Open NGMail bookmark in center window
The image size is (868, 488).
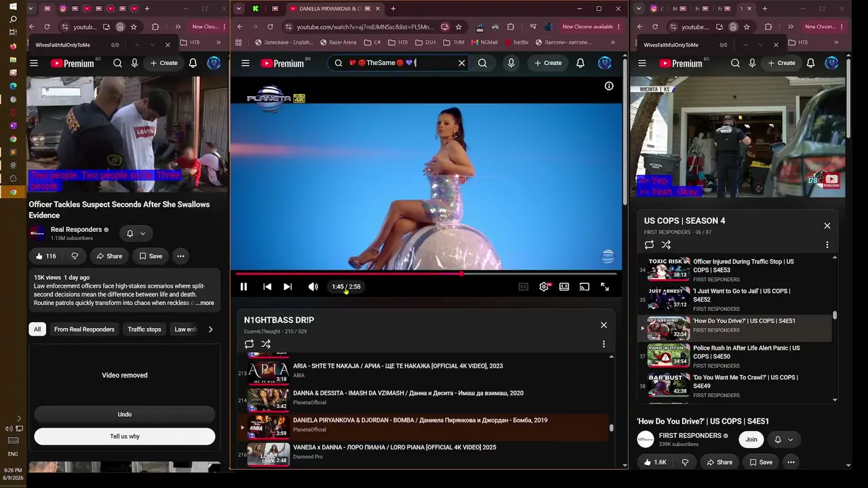click(x=483, y=42)
